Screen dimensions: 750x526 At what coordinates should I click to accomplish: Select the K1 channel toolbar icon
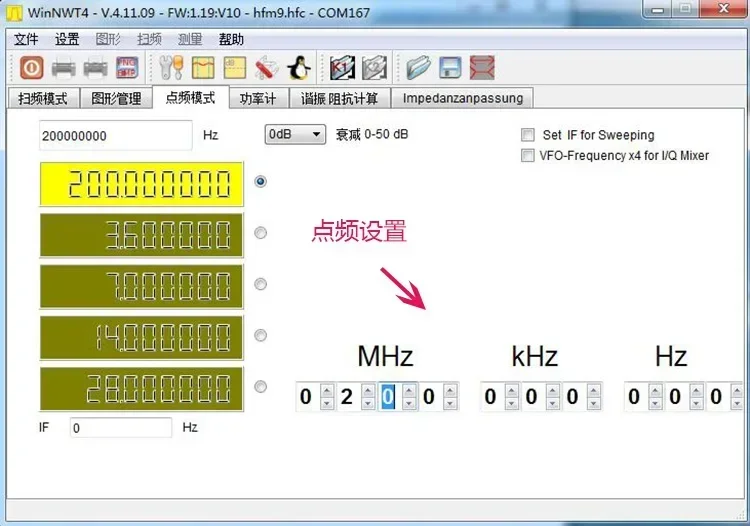(342, 67)
